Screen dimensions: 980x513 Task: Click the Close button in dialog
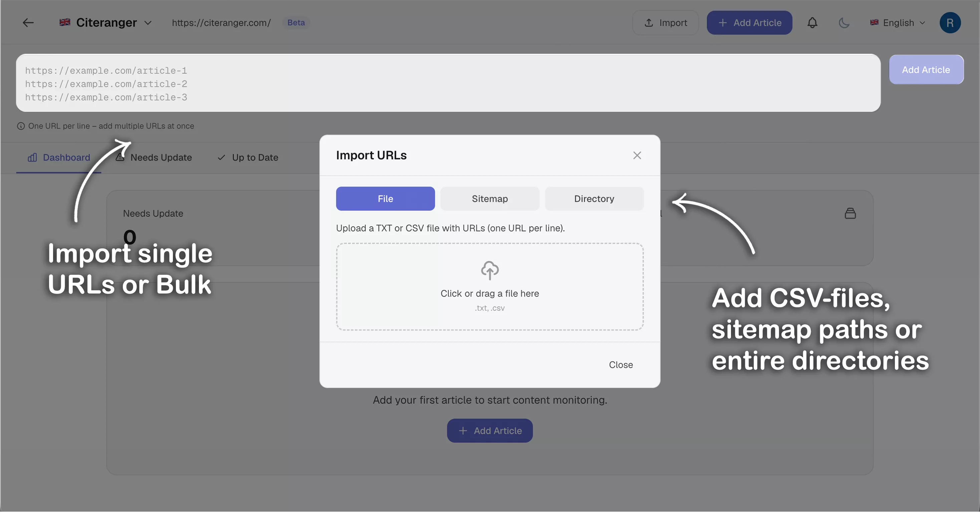tap(621, 365)
